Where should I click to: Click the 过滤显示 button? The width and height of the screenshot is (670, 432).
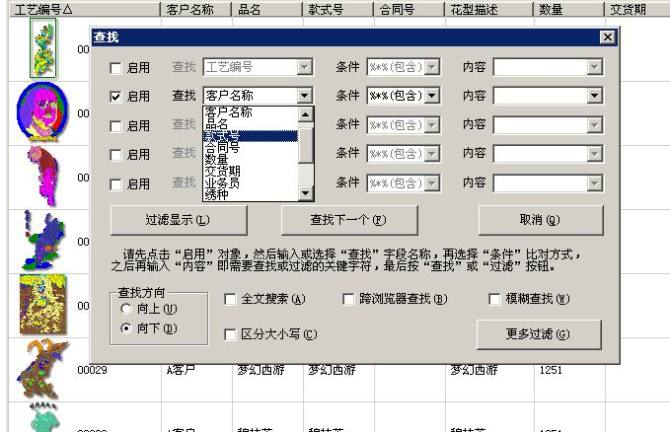175,220
